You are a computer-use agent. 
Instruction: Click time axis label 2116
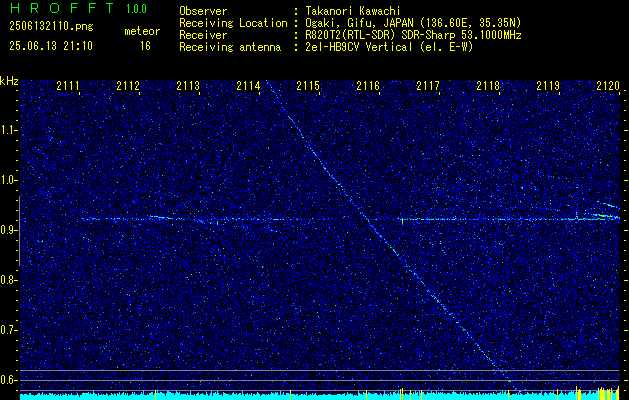point(368,85)
